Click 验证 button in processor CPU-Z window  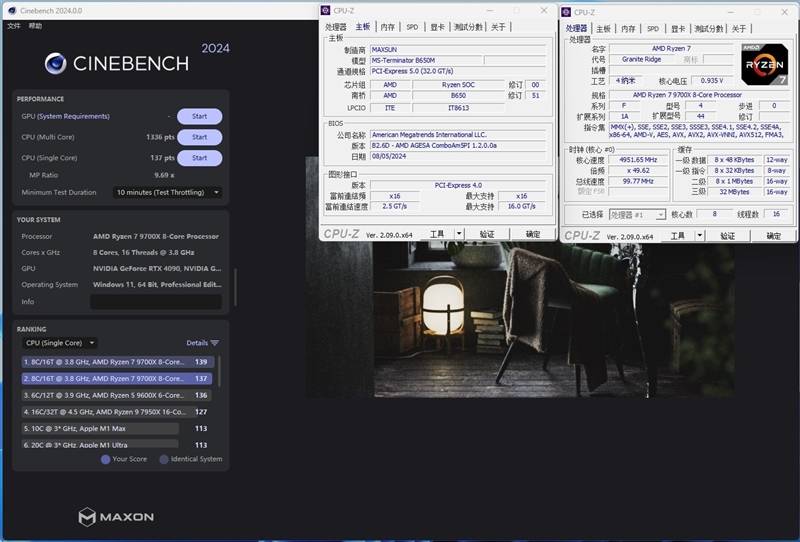tap(728, 236)
